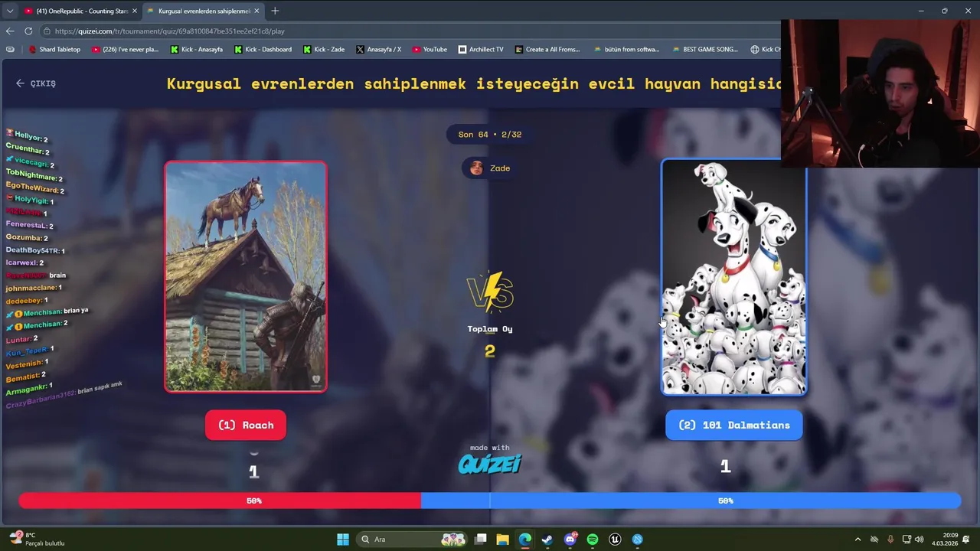This screenshot has height=551, width=980.
Task: Open the tab search dropdown arrow
Action: pyautogui.click(x=9, y=11)
